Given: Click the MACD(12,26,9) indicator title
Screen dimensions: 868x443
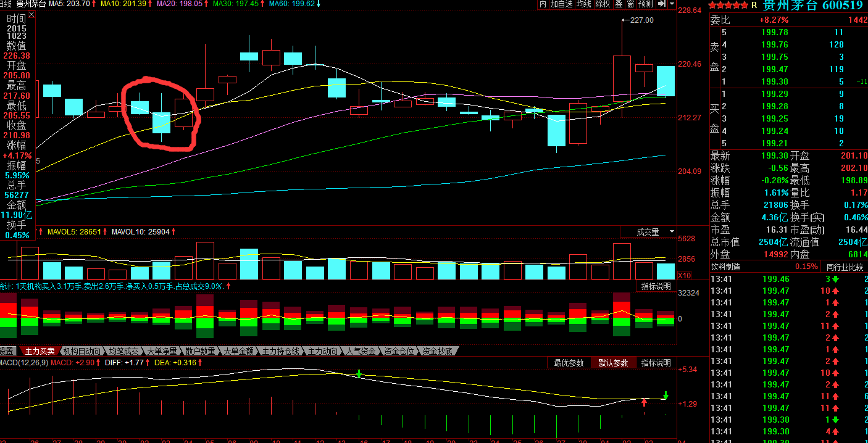Looking at the screenshot, I should [x=23, y=363].
